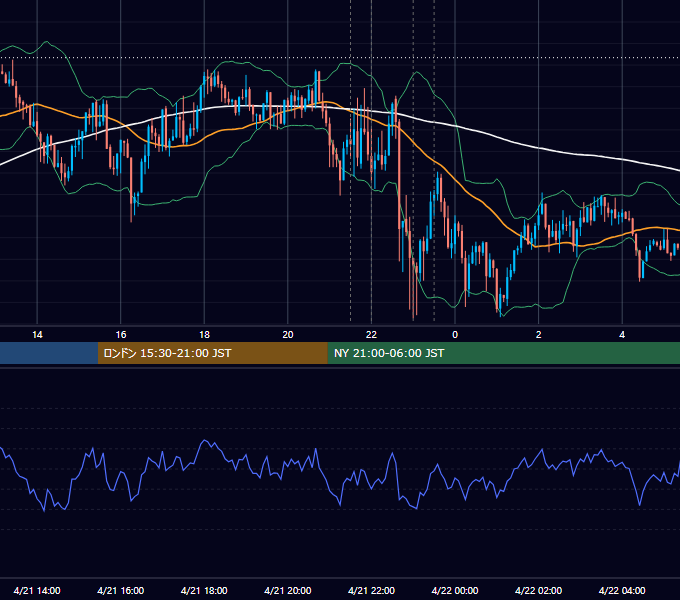Click the 4/21 16:00 time label

[x=121, y=590]
